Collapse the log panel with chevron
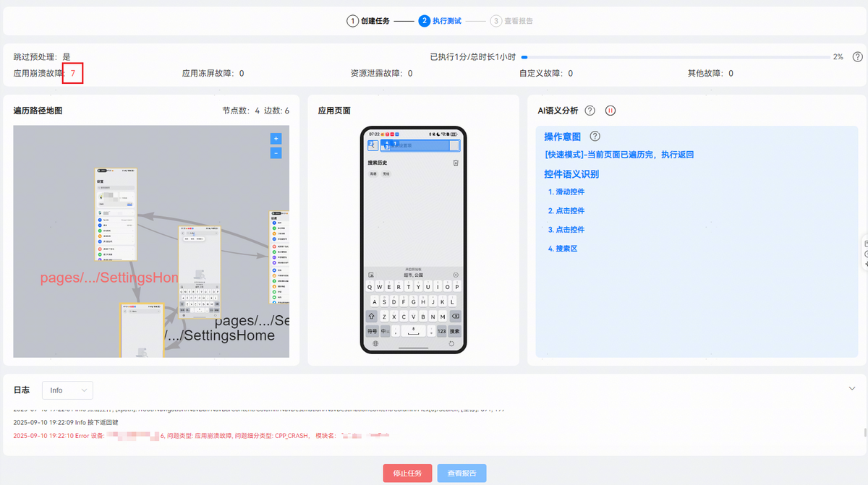 click(x=851, y=388)
